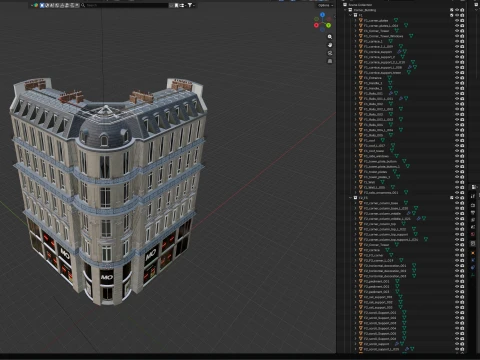The width and height of the screenshot is (480, 360).
Task: Open the red World properties tab
Action: click(x=473, y=234)
